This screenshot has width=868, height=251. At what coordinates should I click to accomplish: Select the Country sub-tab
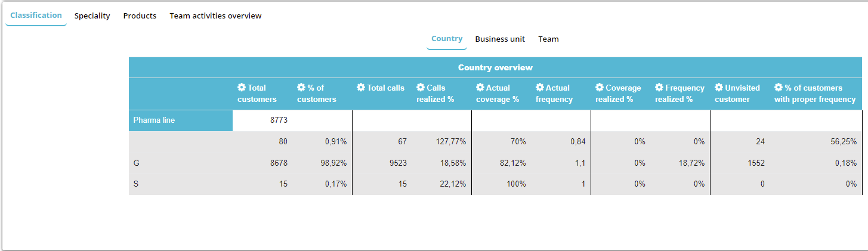(447, 39)
